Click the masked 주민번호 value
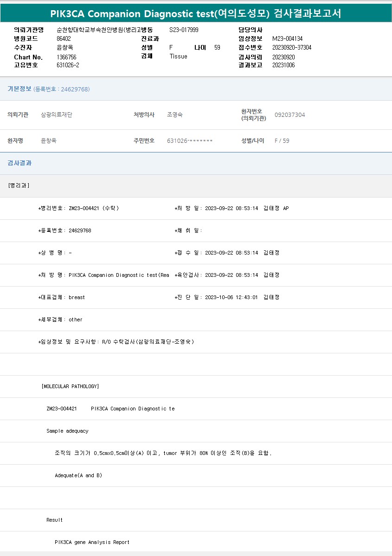 (x=190, y=141)
